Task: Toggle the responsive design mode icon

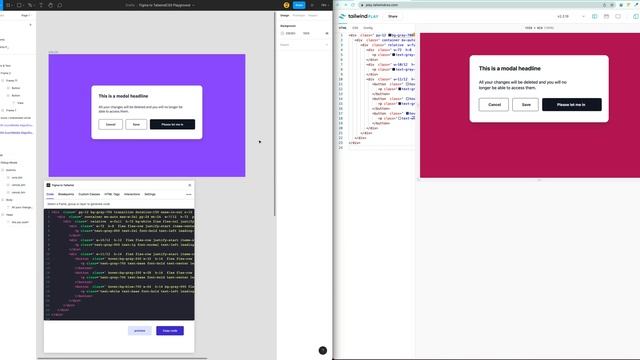Action: pos(636,16)
